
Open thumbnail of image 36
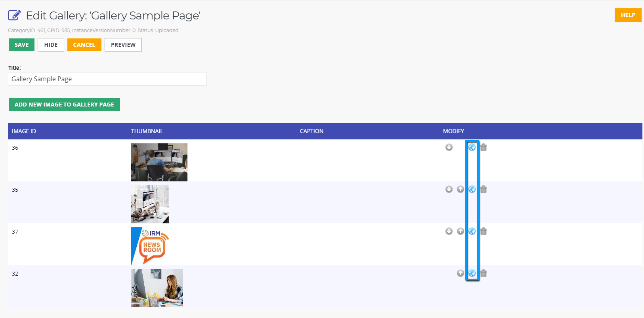click(159, 162)
